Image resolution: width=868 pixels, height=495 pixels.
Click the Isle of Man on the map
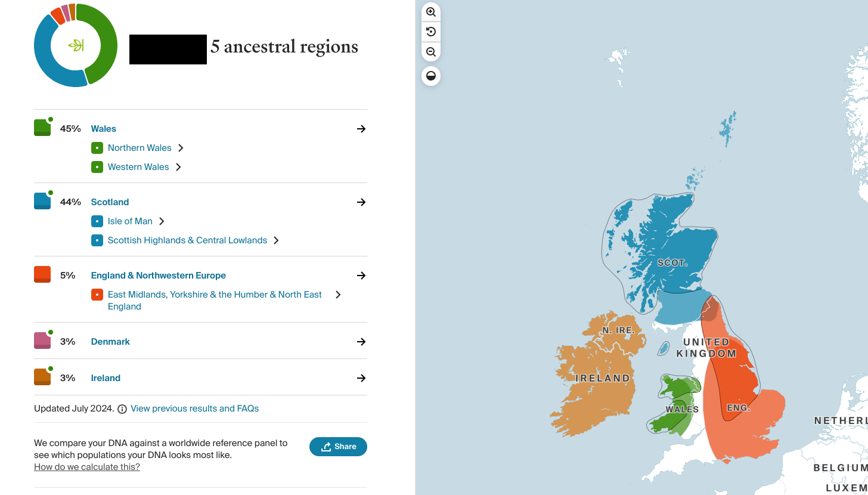click(662, 348)
